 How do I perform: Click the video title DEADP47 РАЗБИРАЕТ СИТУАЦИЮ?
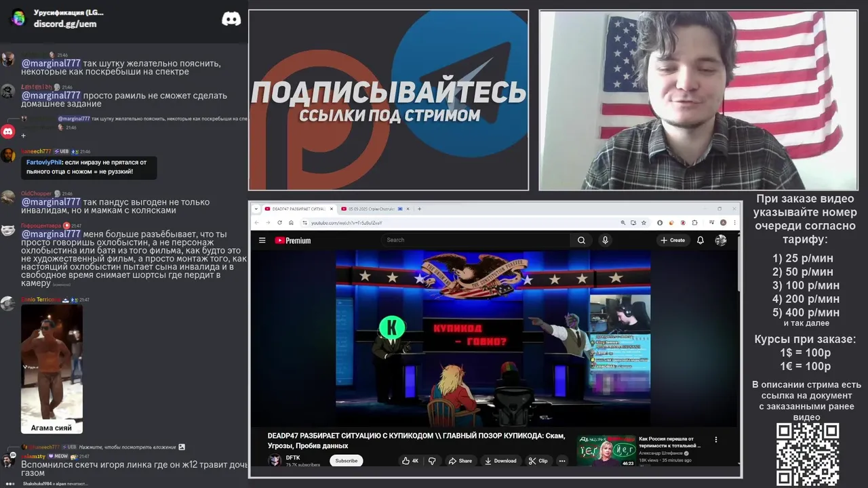point(416,441)
